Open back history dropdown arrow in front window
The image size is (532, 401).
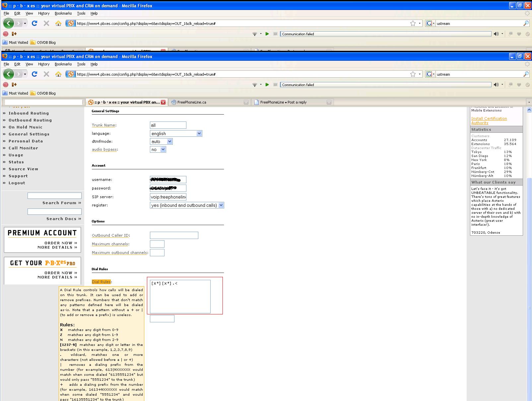point(25,74)
